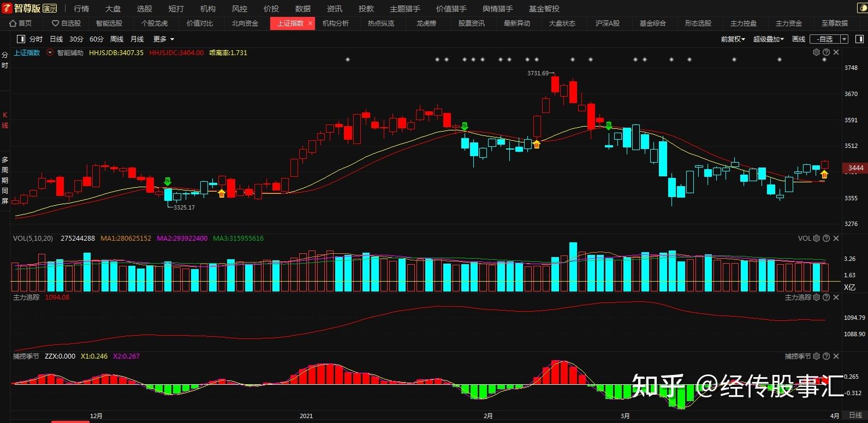The height and width of the screenshot is (423, 868).
Task: Switch to 60分 period
Action: pyautogui.click(x=97, y=39)
